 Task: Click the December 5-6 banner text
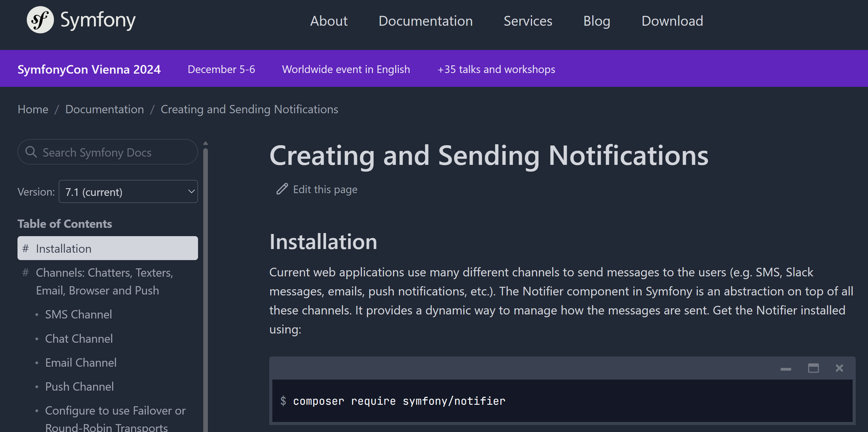221,69
